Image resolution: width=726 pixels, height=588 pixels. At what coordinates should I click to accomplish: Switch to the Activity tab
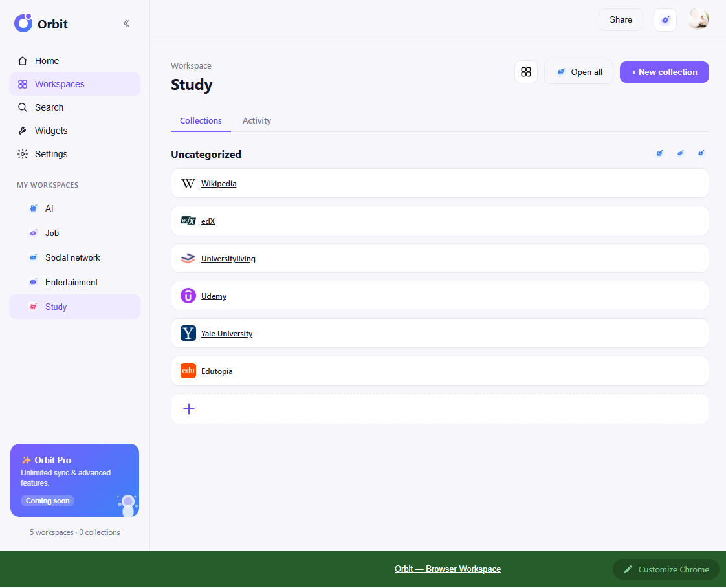point(256,120)
